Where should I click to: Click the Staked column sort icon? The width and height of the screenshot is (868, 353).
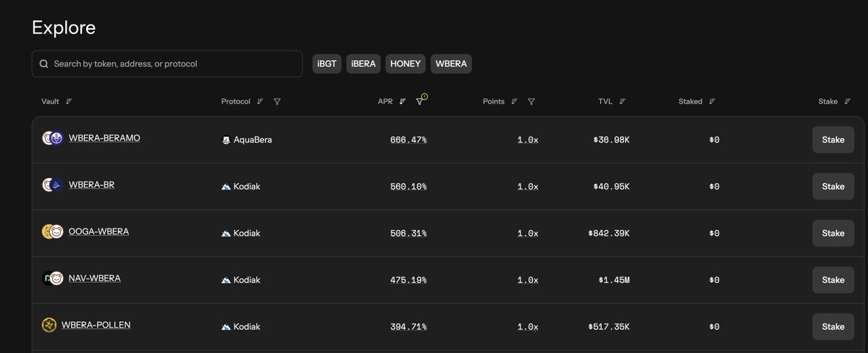coord(712,102)
